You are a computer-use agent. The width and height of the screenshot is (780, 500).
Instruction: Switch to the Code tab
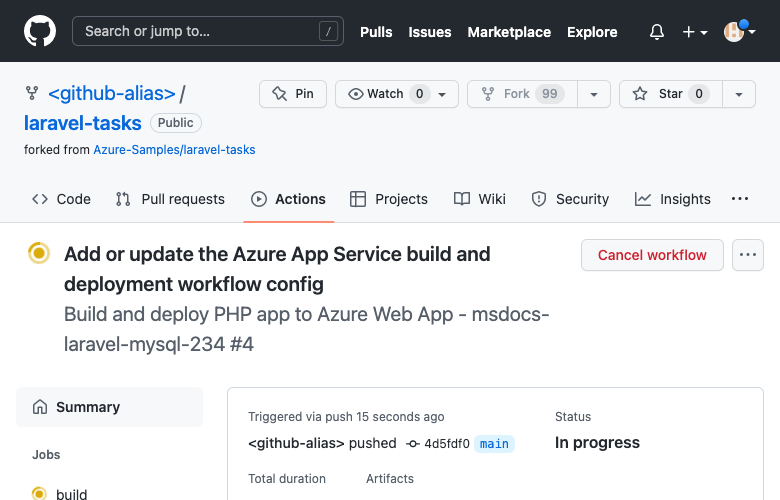pos(61,199)
